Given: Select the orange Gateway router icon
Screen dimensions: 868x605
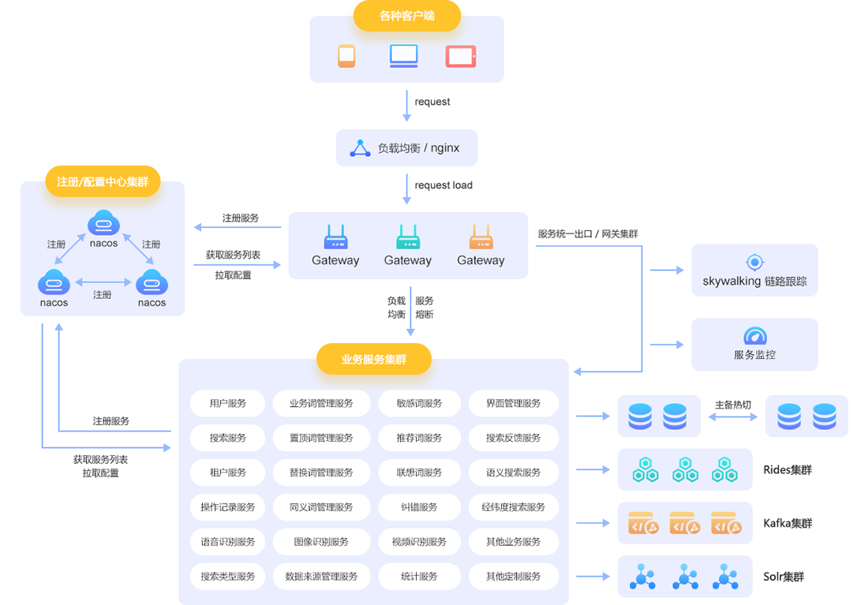Looking at the screenshot, I should click(481, 237).
